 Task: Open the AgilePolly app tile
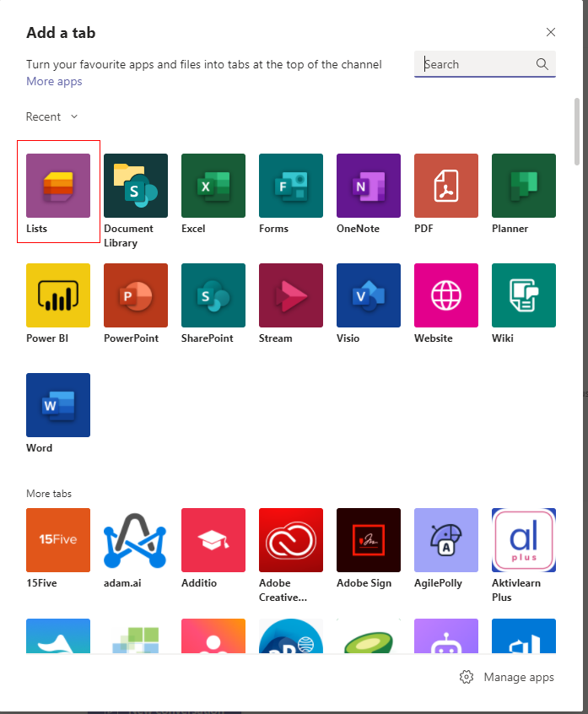pyautogui.click(x=446, y=540)
